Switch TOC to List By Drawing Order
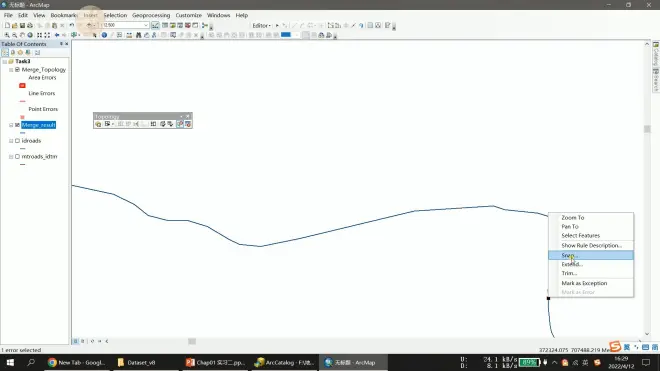This screenshot has width=660, height=371. (x=5, y=53)
